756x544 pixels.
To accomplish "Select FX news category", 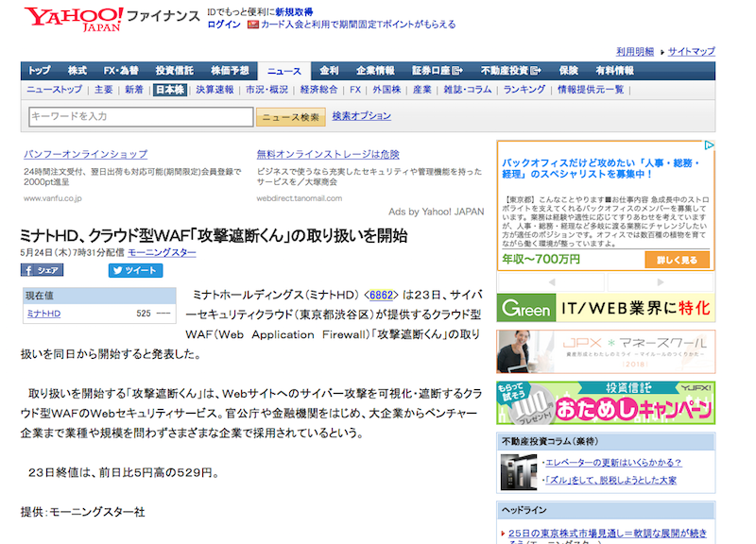I will pyautogui.click(x=355, y=90).
